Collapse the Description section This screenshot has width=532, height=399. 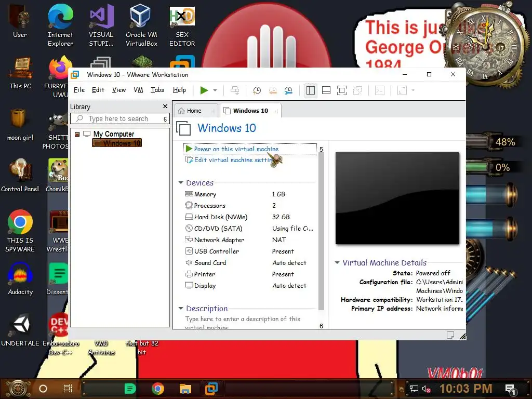(x=180, y=309)
